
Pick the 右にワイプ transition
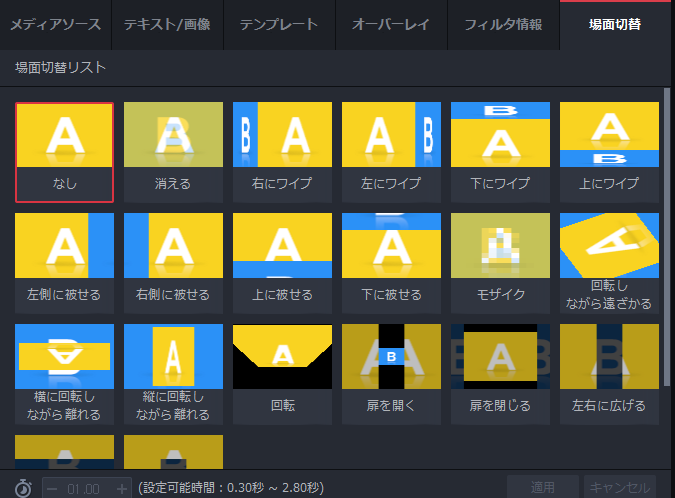coord(282,152)
